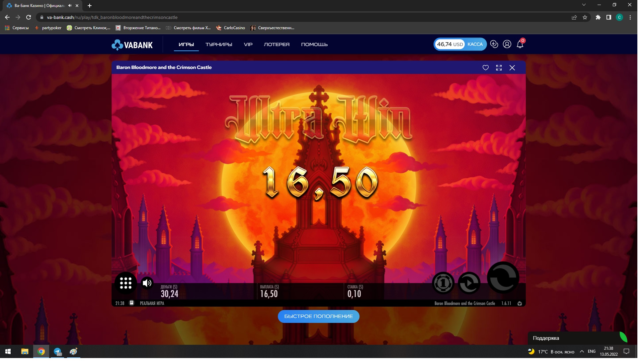Click the download app icon in header

[494, 44]
